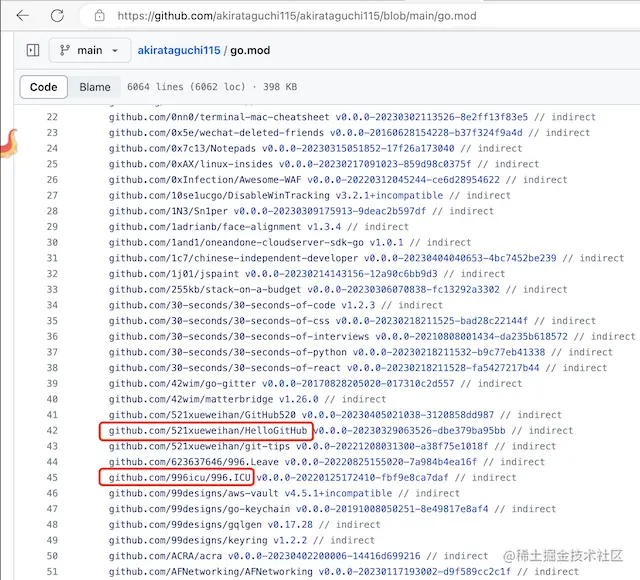Click the 996icu/996.ICU module path
Viewport: 640px width, 580px height.
[x=179, y=478]
